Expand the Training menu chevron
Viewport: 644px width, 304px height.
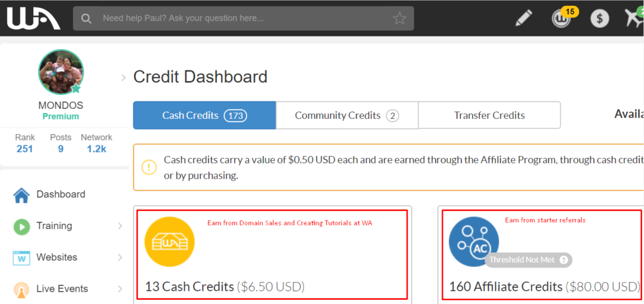click(120, 226)
